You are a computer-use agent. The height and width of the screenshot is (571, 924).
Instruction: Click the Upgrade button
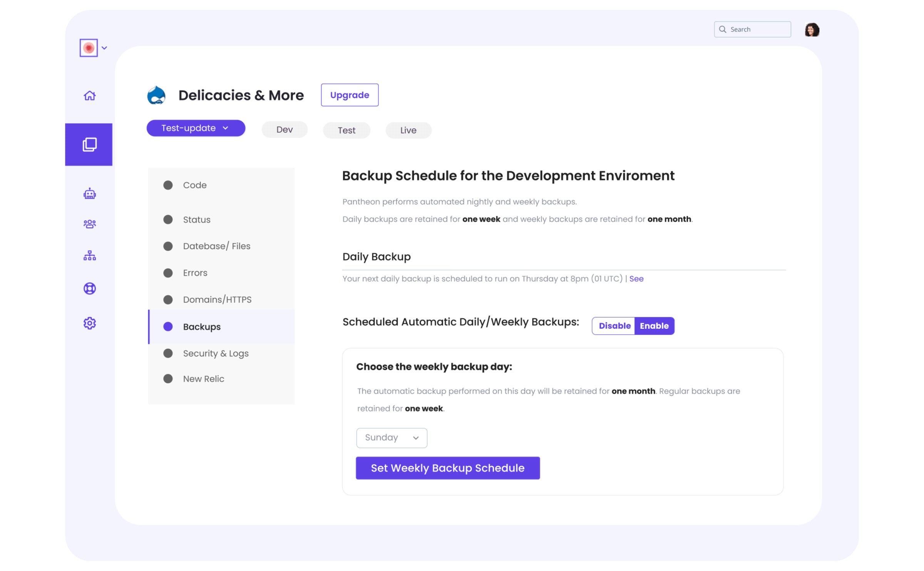click(350, 95)
